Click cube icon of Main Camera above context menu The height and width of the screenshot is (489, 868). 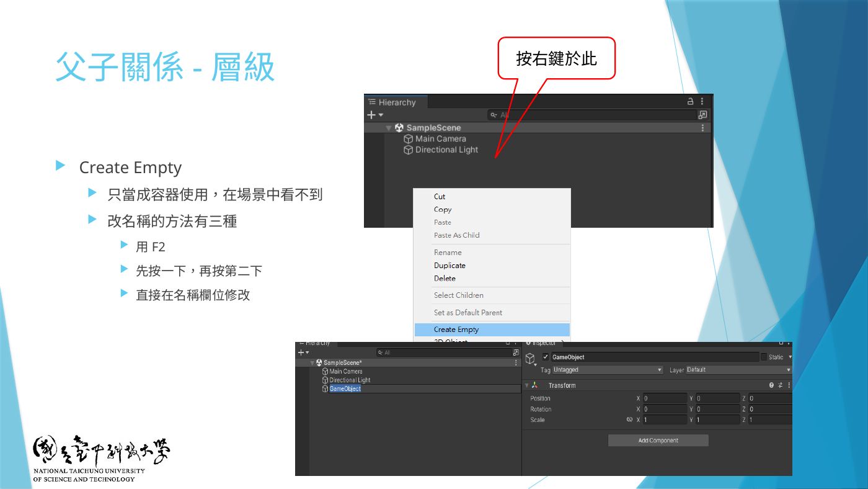coord(408,139)
